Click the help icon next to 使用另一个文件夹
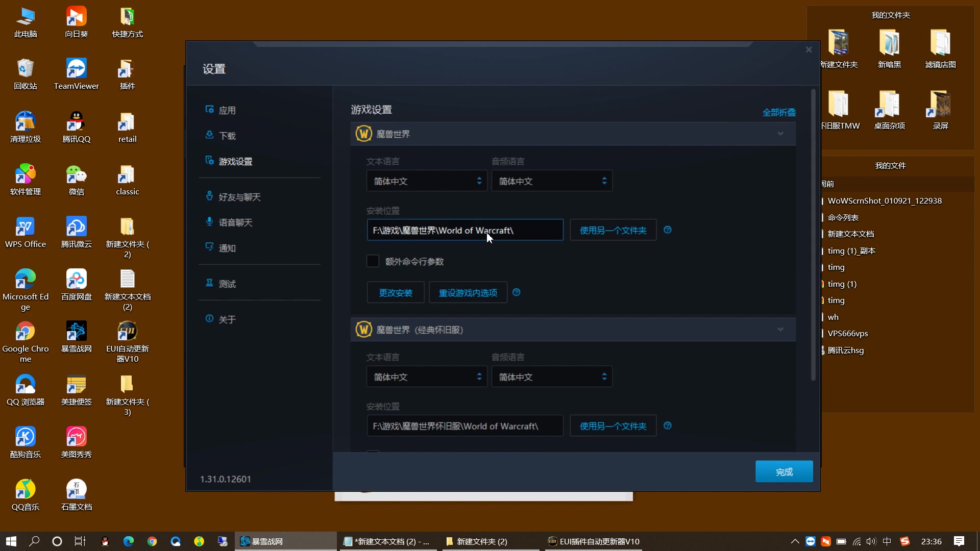This screenshot has height=551, width=980. point(668,230)
